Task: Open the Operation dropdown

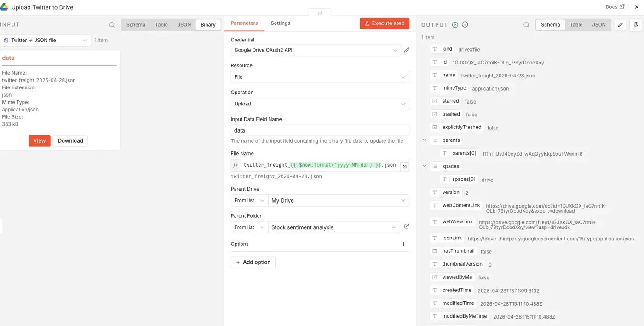Action: coord(320,104)
